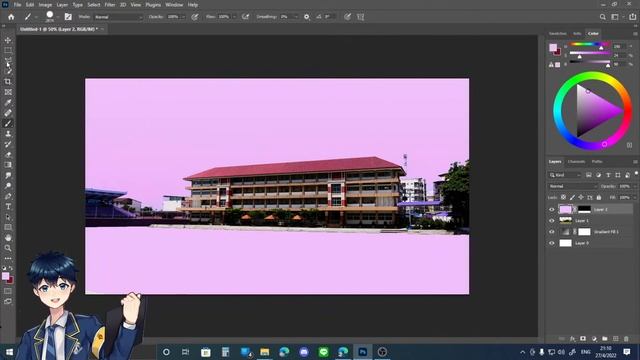Select the Rectangular Marquee tool
640x360 pixels.
click(8, 50)
